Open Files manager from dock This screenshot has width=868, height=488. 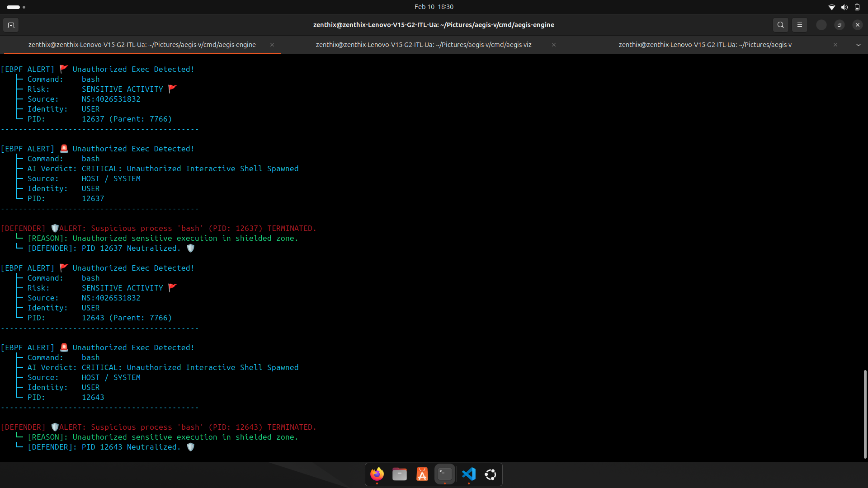point(399,474)
